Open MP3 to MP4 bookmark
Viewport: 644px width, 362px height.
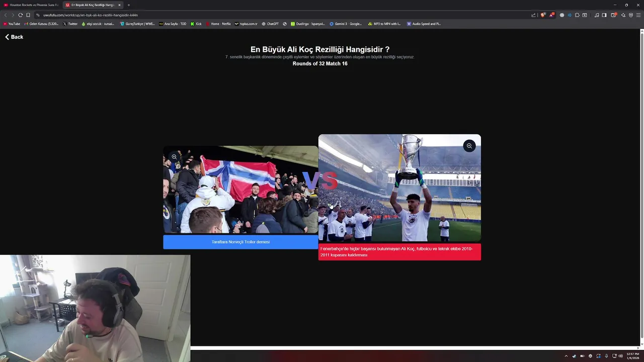384,24
